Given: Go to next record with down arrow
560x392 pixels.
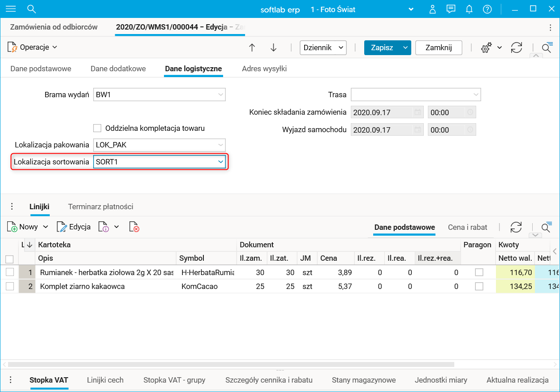Looking at the screenshot, I should click(273, 47).
